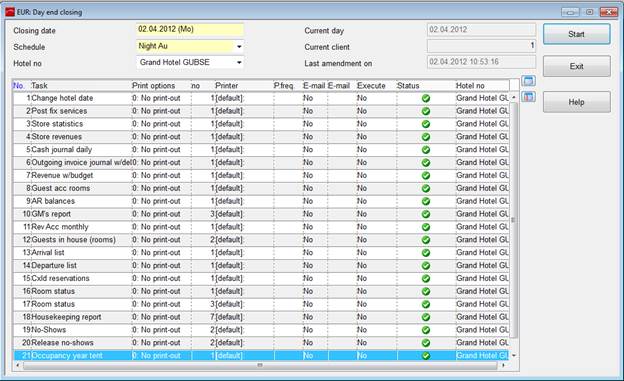Click the horizontal scrollbar left arrow
Screen dimensions: 624x381
18,365
